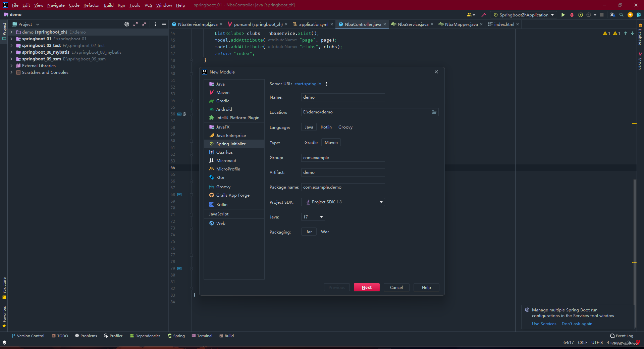Expand Scratches and Consoles node
Image resolution: width=644 pixels, height=349 pixels.
tap(11, 72)
